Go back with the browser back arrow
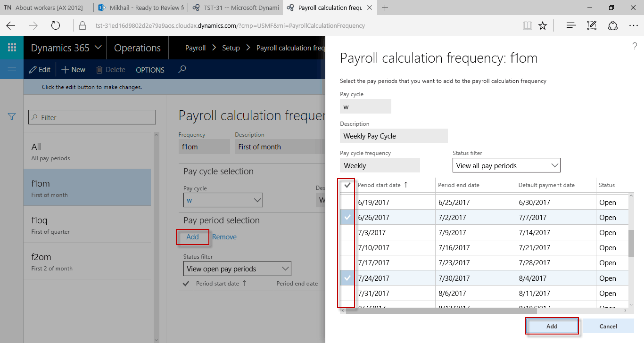The width and height of the screenshot is (644, 343). click(x=10, y=26)
